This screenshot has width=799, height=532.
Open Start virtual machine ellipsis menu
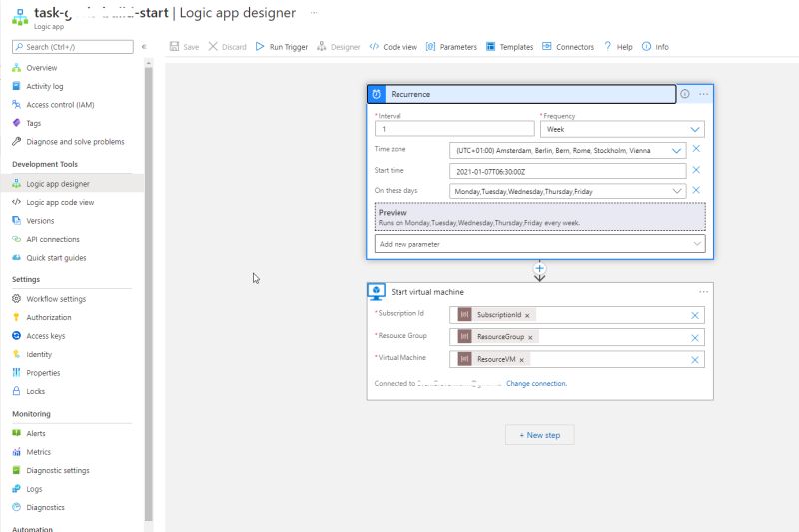click(704, 292)
